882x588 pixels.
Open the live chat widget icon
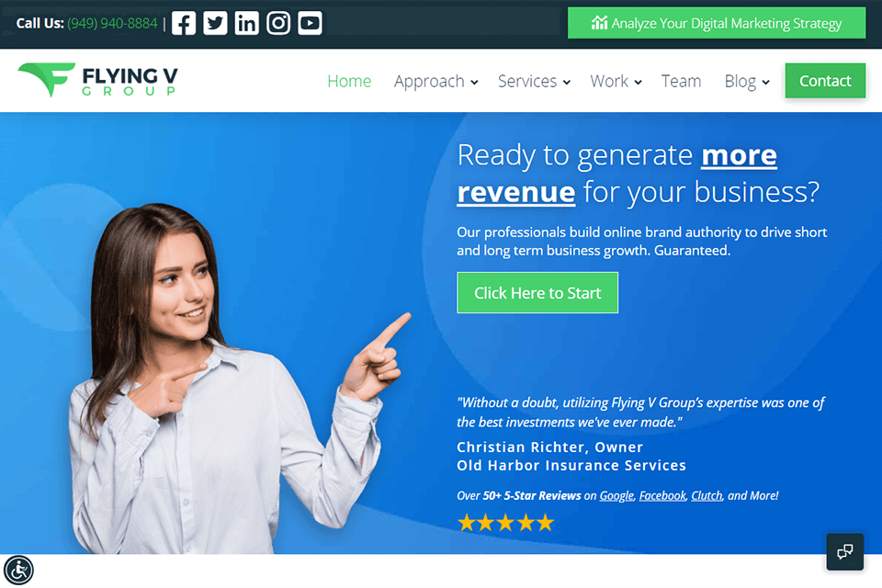point(845,551)
